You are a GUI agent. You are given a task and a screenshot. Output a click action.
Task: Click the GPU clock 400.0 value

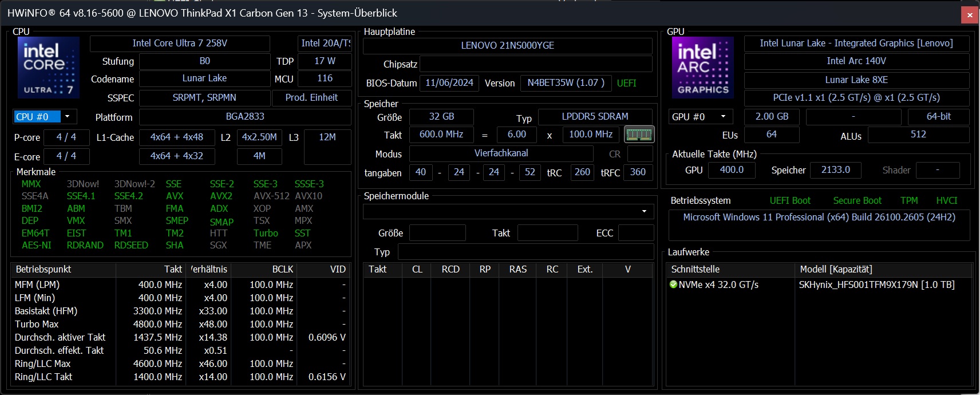(x=732, y=170)
